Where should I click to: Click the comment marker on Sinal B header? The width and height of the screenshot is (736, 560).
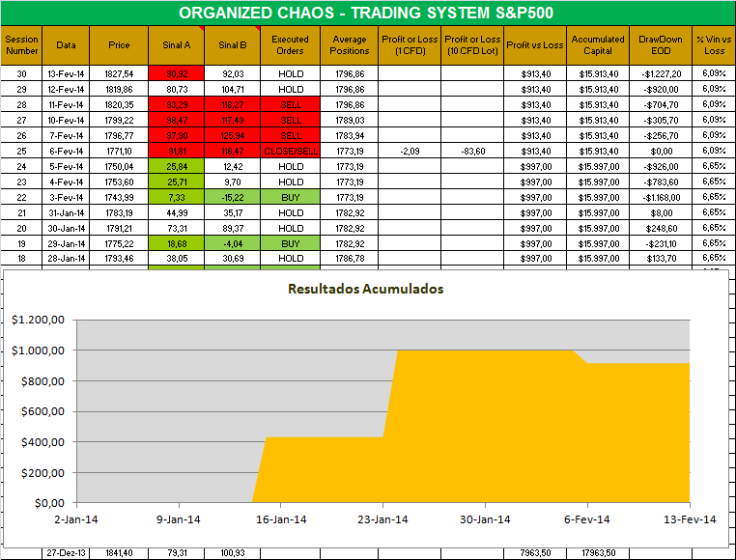click(x=257, y=29)
